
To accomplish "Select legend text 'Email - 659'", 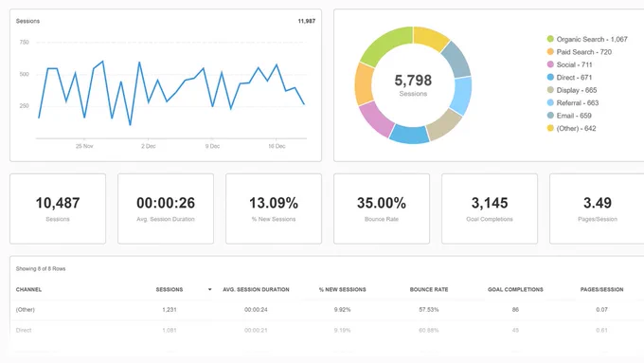I will coord(574,116).
